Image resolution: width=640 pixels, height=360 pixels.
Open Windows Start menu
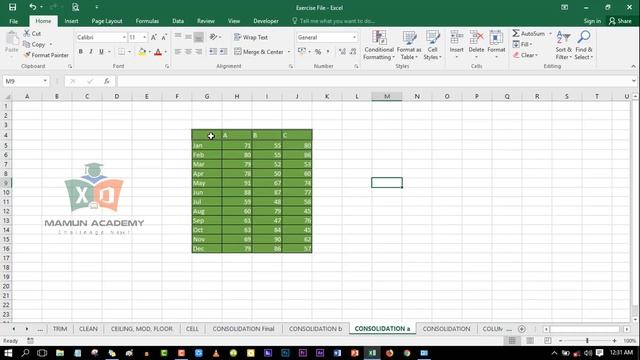(8, 353)
